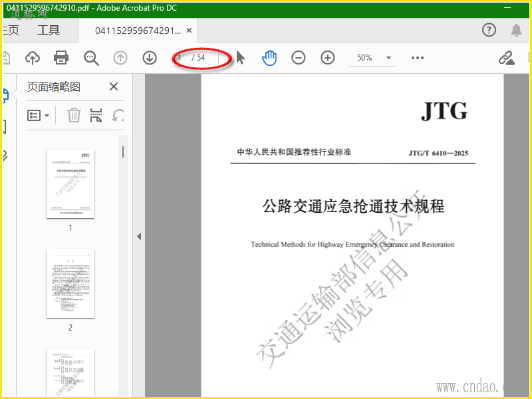The height and width of the screenshot is (399, 532).
Task: Open notifications bell icon
Action: (516, 30)
